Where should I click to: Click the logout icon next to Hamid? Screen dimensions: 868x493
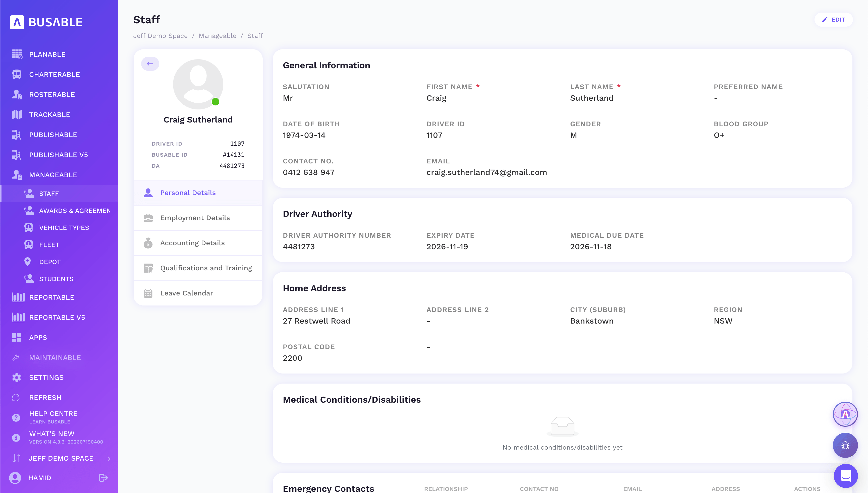click(103, 478)
